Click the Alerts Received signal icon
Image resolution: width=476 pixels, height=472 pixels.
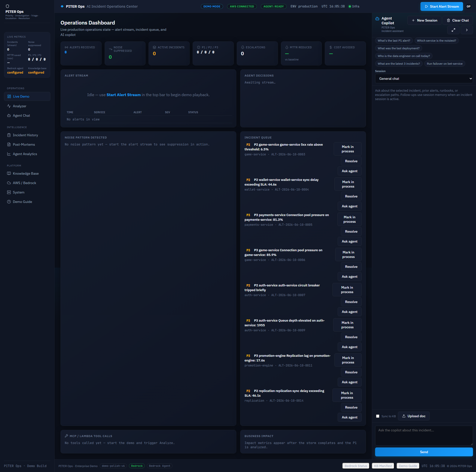pos(66,47)
